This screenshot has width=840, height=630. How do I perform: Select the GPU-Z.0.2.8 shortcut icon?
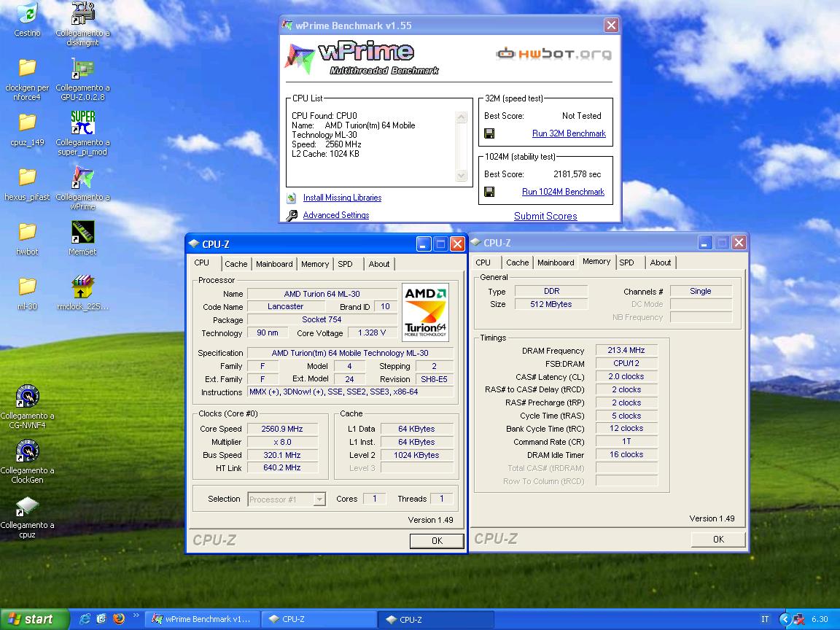tap(82, 69)
